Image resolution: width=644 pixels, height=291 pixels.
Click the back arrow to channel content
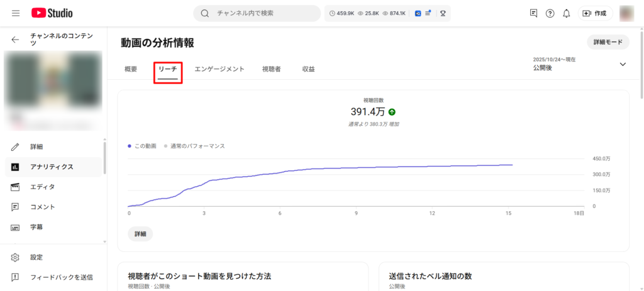pyautogui.click(x=16, y=40)
